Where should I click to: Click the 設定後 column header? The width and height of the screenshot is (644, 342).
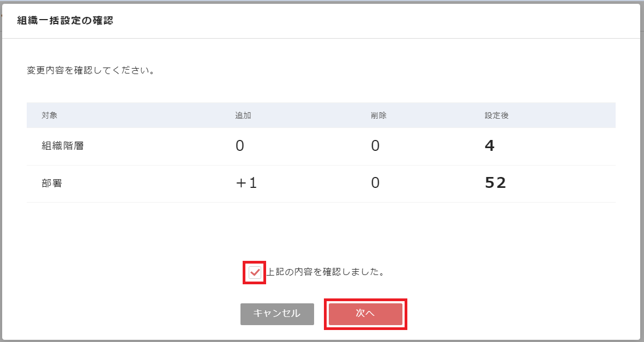coord(497,115)
